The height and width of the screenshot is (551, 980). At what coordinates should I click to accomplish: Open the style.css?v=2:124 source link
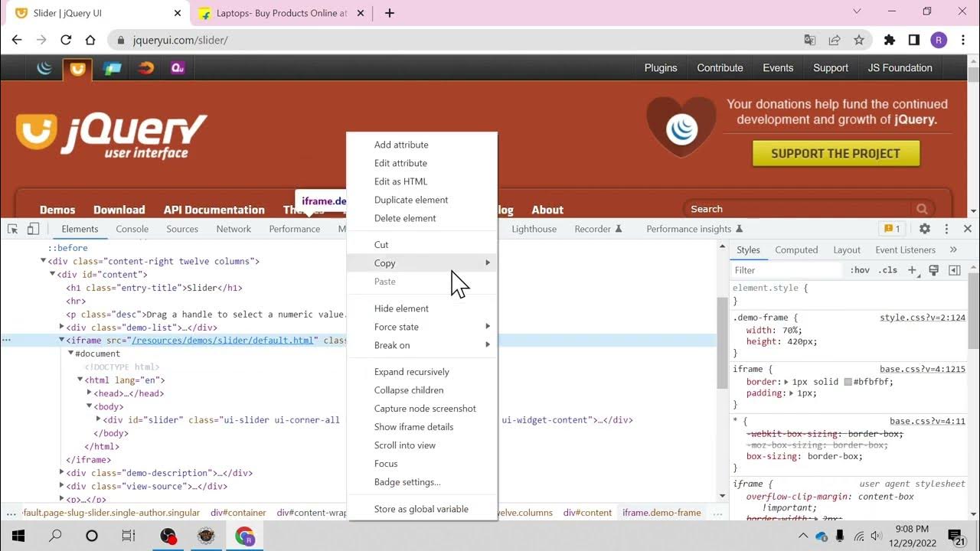(923, 317)
